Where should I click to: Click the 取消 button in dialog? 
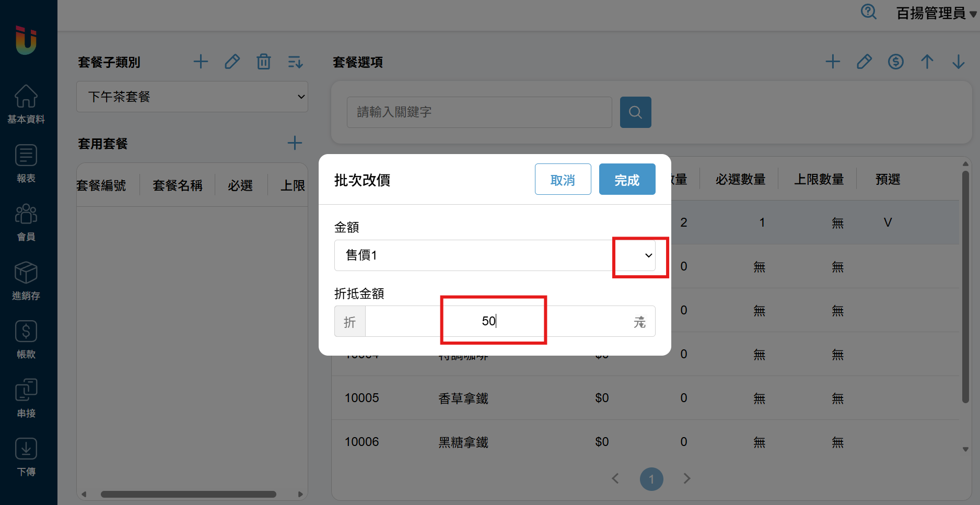click(x=563, y=180)
